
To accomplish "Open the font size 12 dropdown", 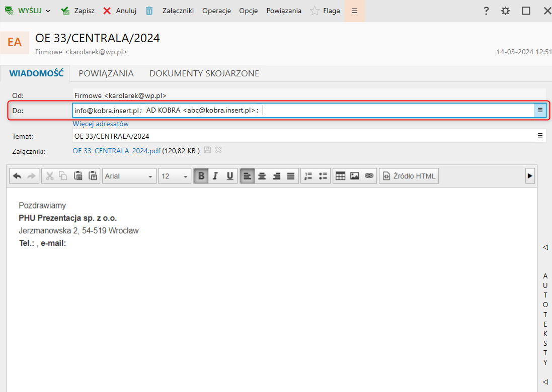I will (x=175, y=176).
